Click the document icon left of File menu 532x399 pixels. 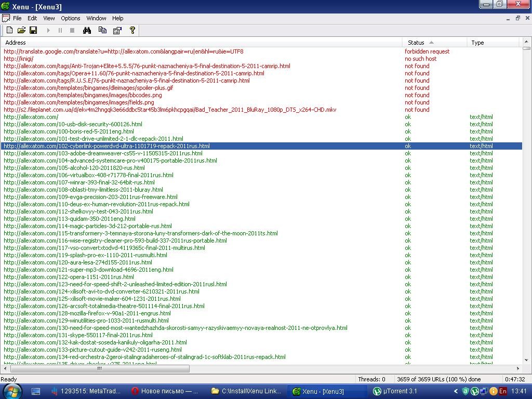pyautogui.click(x=6, y=18)
